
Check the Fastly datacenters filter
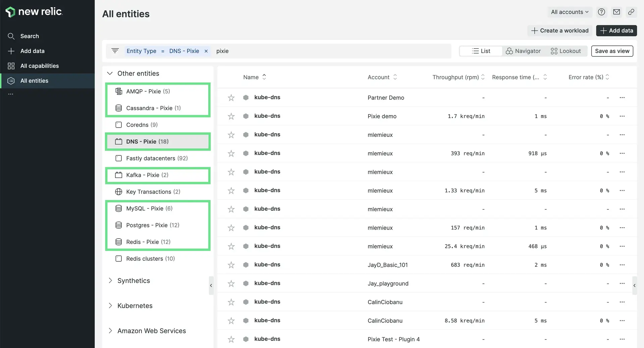tap(119, 158)
